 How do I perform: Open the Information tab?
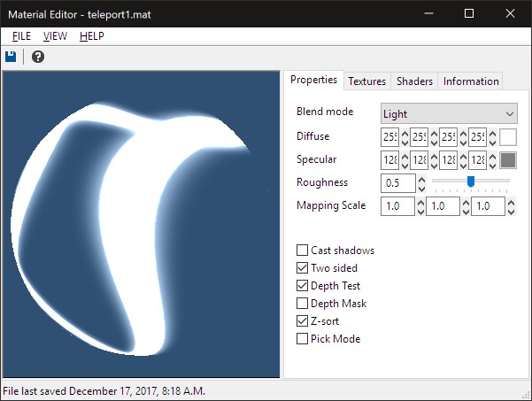point(471,81)
